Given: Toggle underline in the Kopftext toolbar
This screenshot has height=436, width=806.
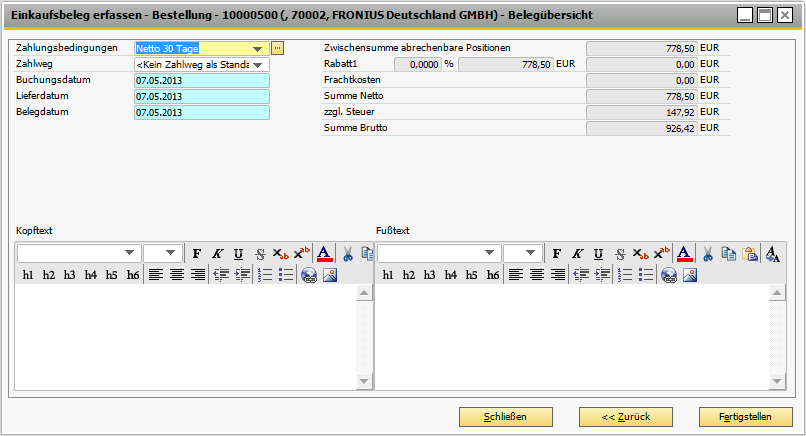Looking at the screenshot, I should pyautogui.click(x=238, y=254).
